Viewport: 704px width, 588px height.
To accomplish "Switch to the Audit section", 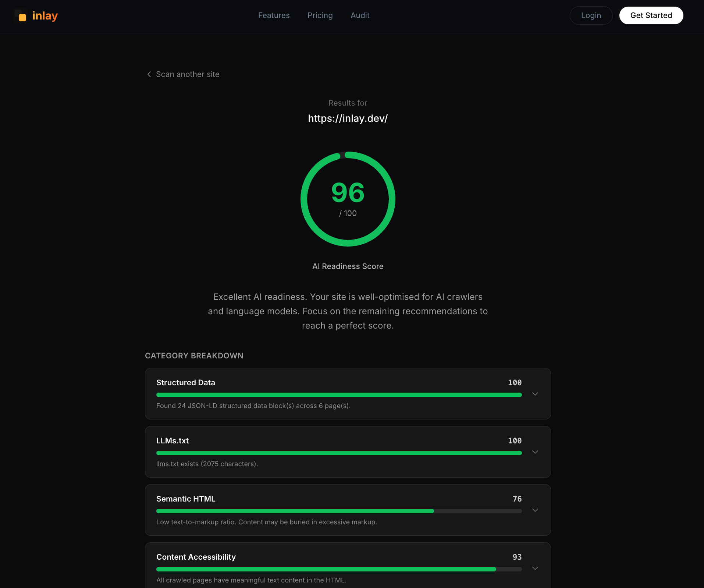I will pos(360,15).
